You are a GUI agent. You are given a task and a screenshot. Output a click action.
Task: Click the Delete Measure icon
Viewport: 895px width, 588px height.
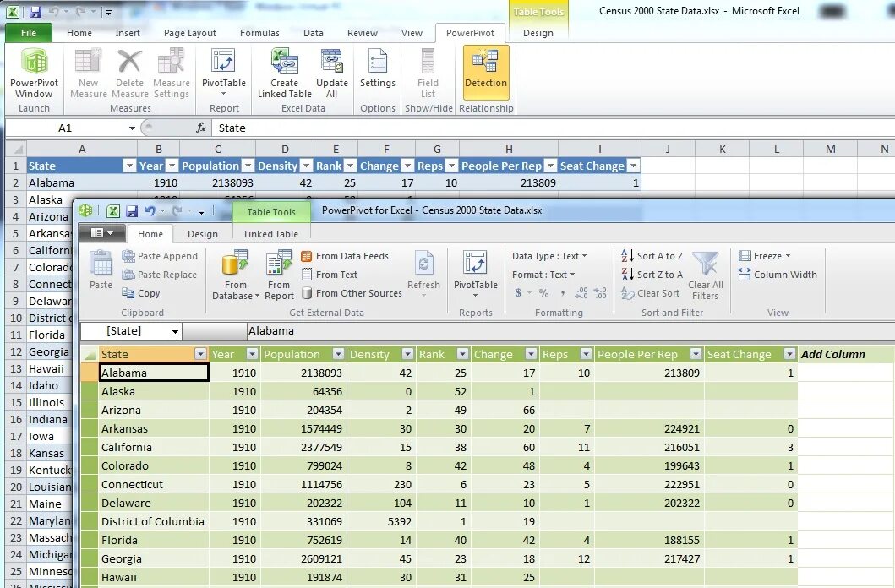click(129, 62)
